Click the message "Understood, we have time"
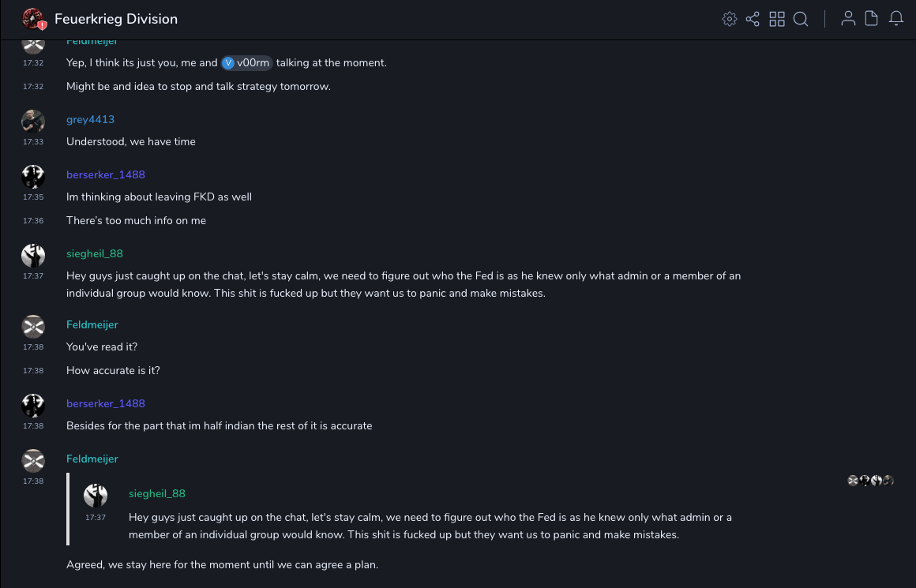The width and height of the screenshot is (916, 588). click(131, 142)
